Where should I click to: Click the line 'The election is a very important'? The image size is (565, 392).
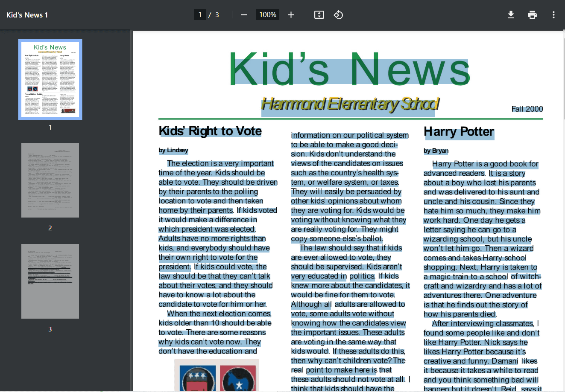[x=220, y=163]
